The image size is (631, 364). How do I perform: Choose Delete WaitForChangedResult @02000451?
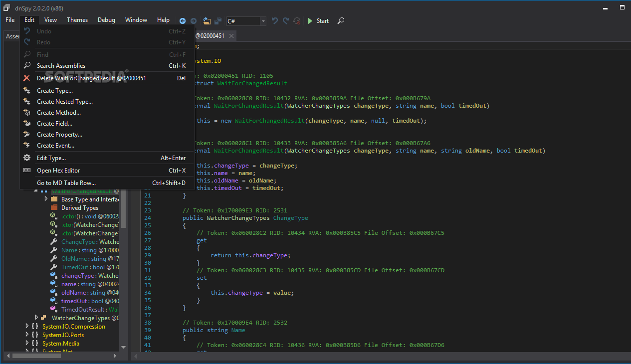click(x=107, y=78)
